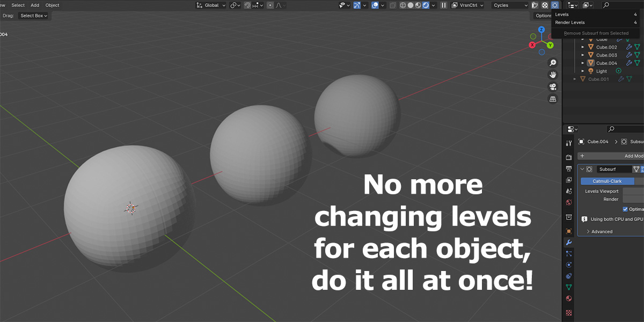Click the zoom magnifier in viewport
The width and height of the screenshot is (644, 322).
pyautogui.click(x=553, y=63)
